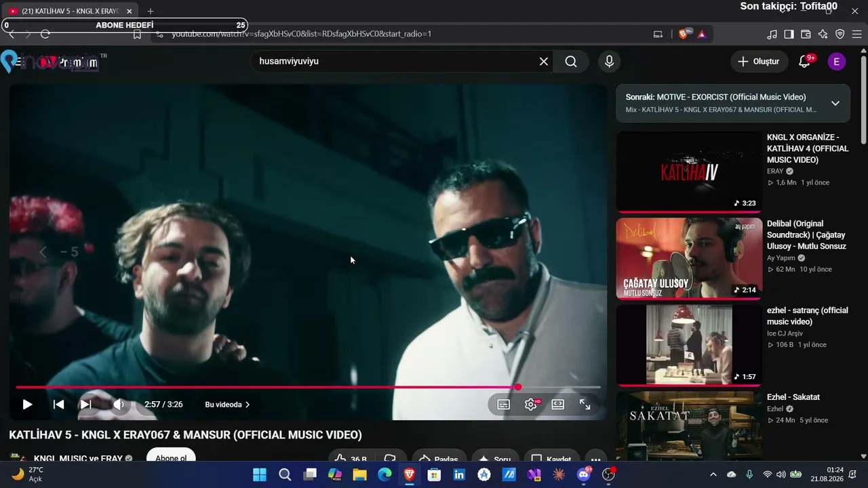Image resolution: width=868 pixels, height=488 pixels.
Task: Run the YouTube search with magnifier button
Action: click(x=571, y=62)
